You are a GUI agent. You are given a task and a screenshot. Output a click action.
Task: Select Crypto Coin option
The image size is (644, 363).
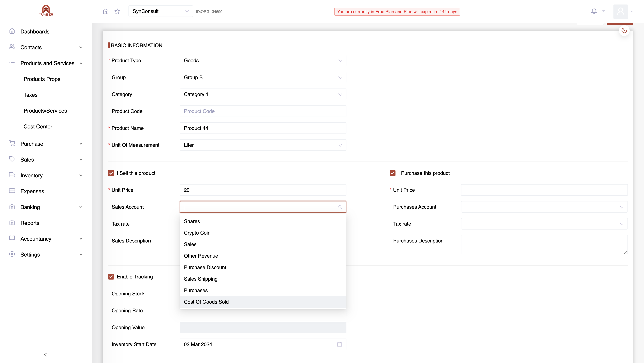(x=263, y=233)
